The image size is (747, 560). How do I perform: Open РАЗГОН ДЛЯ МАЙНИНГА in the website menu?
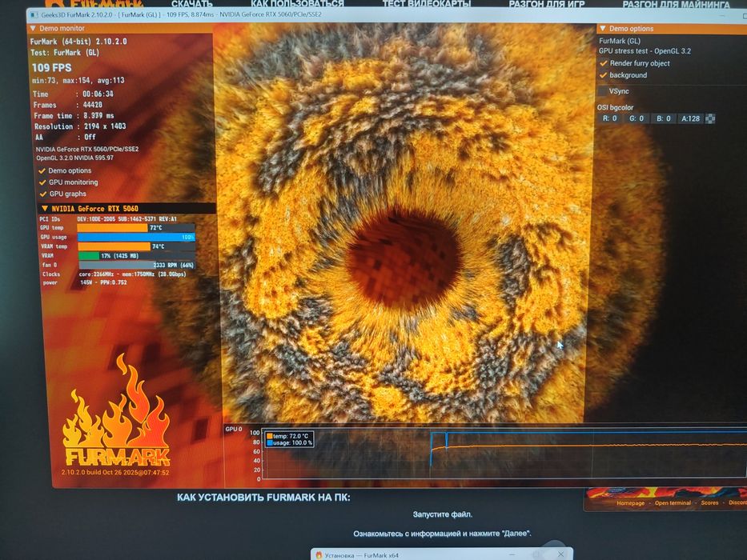676,4
